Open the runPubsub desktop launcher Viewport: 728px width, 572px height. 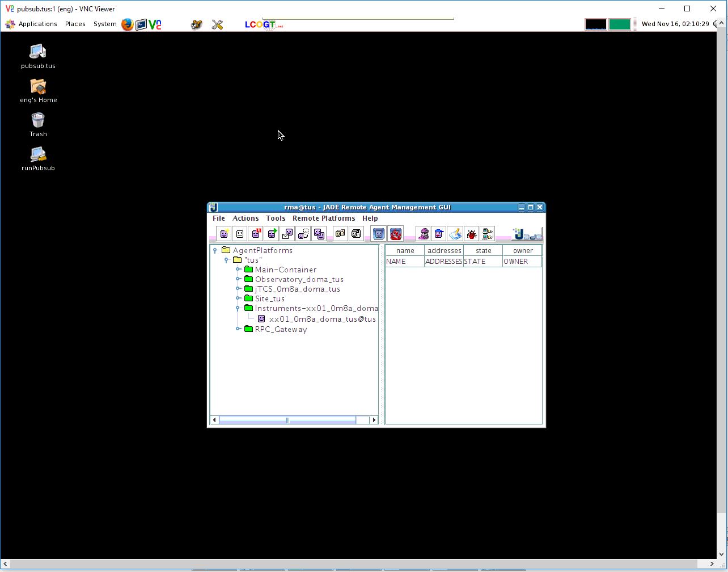click(x=38, y=154)
